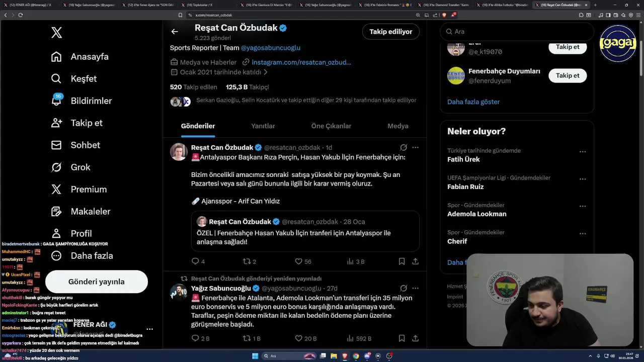Click the Gönderi yayınla button
Image resolution: width=644 pixels, height=362 pixels.
(97, 282)
